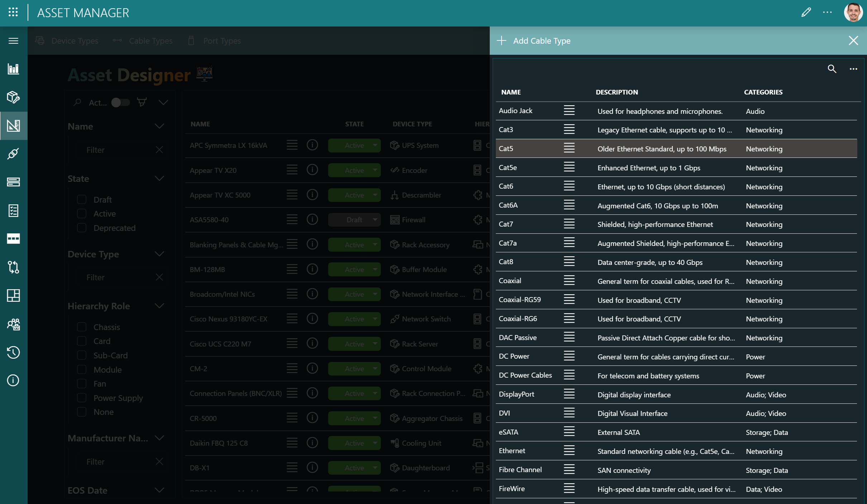The image size is (867, 504).
Task: Click the plus Add Cable Type button
Action: coord(534,41)
